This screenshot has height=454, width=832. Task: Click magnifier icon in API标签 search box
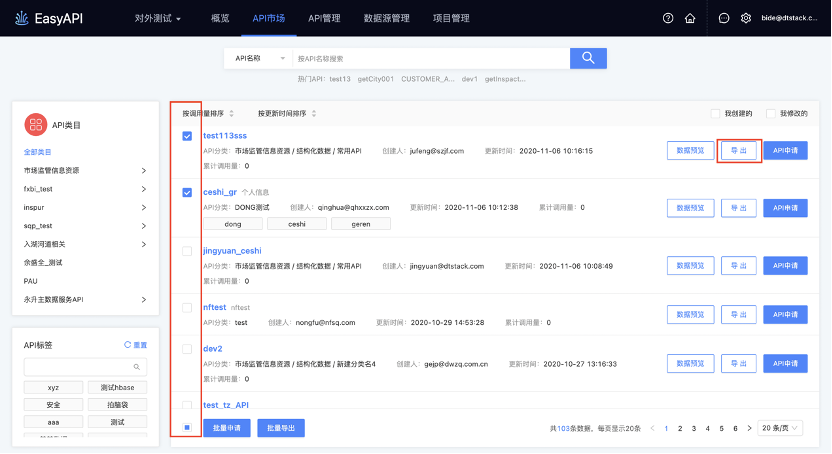click(136, 366)
